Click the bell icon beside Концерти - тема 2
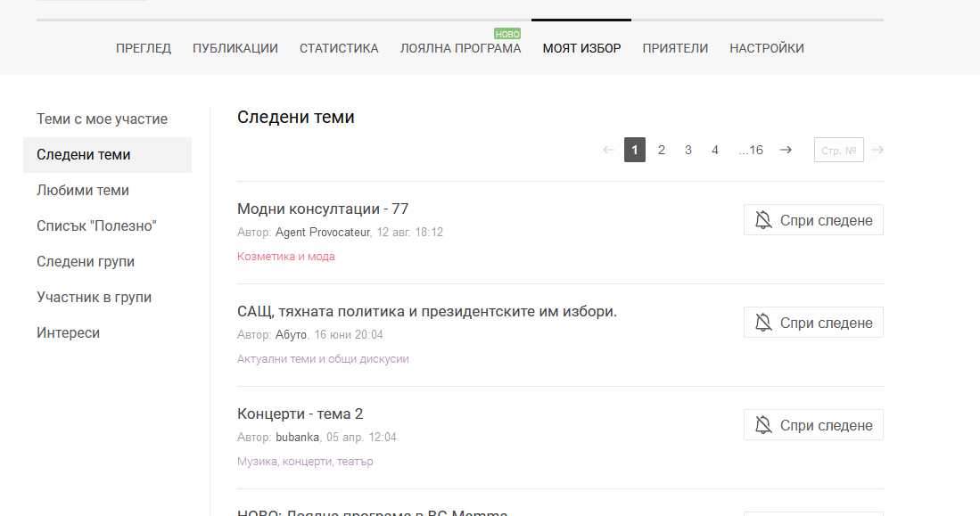 (x=763, y=425)
